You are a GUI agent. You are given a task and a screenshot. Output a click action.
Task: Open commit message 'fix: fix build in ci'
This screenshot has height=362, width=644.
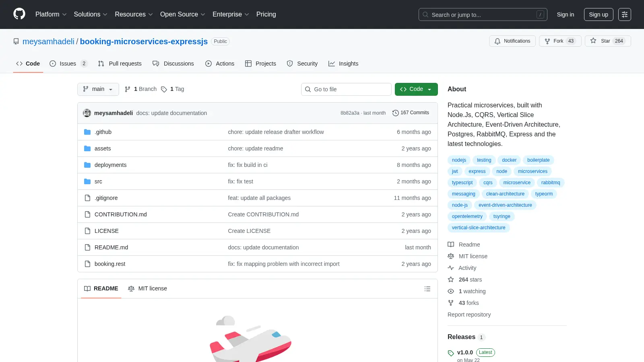click(x=248, y=165)
